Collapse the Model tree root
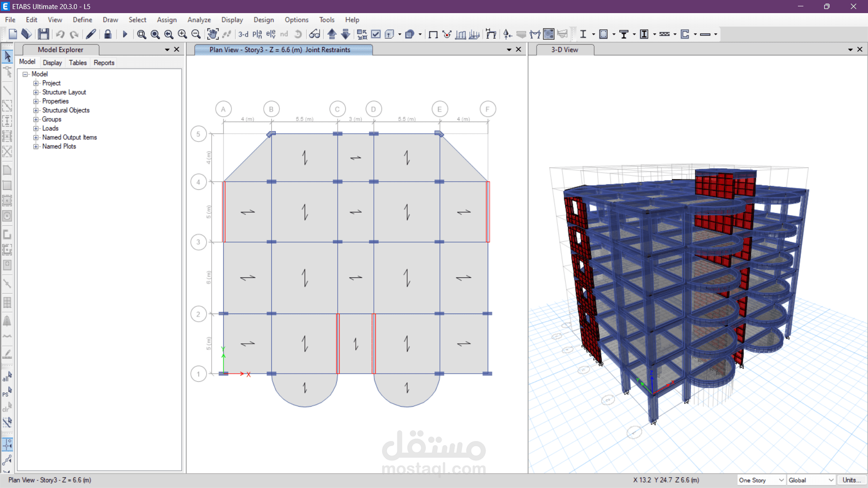The image size is (868, 488). pyautogui.click(x=25, y=74)
